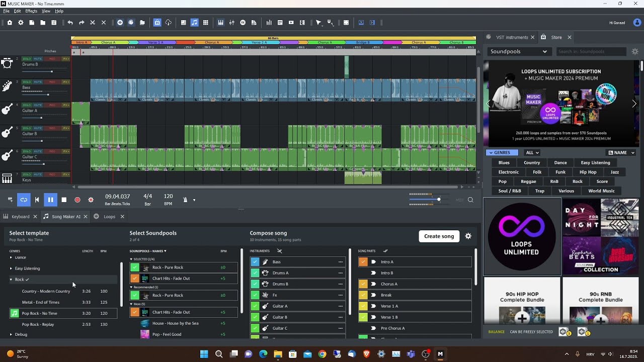Filter soundpools by Rock genre tag
Viewport: 644px width, 362px height.
(578, 182)
